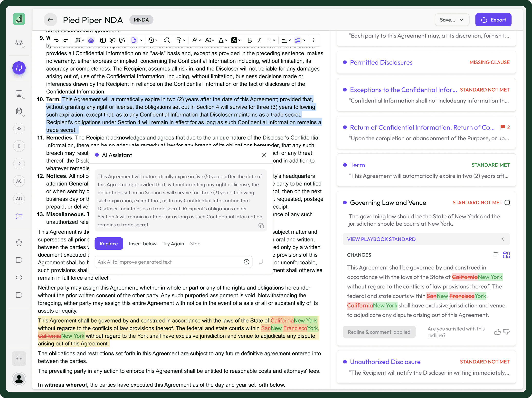Open the Unauthorized Disclosure clause item
The height and width of the screenshot is (398, 532).
385,362
